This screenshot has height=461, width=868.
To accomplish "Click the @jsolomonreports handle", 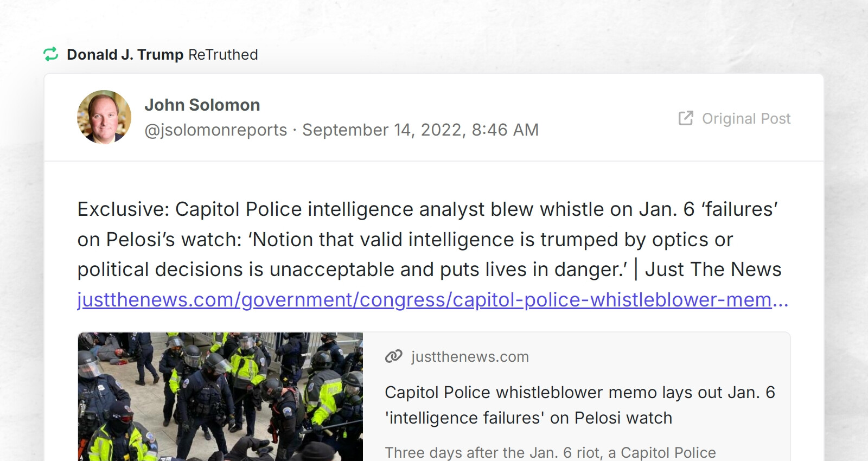I will (215, 130).
